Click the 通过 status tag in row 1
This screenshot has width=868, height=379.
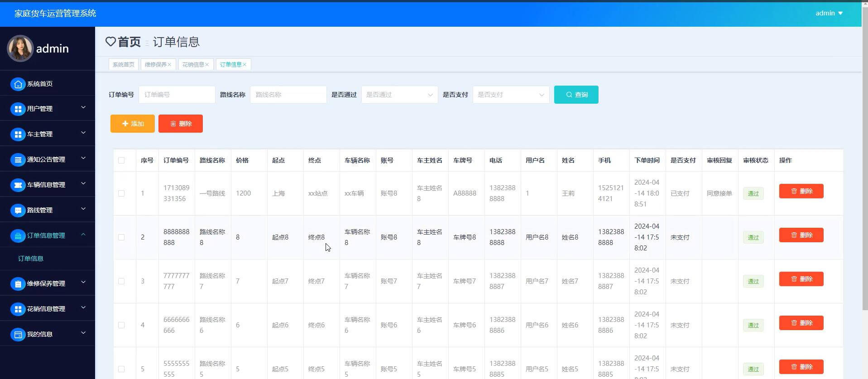753,193
